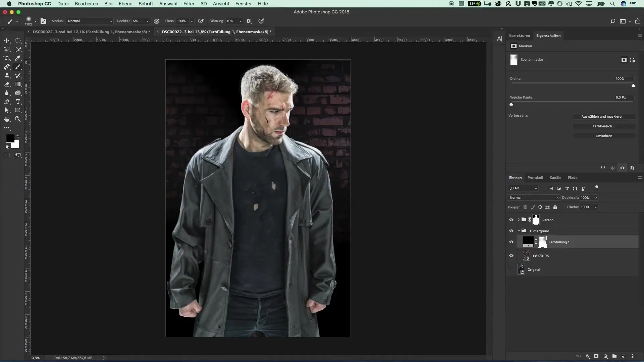Open the Glättung smoothing dropdown arrow

coord(240,21)
